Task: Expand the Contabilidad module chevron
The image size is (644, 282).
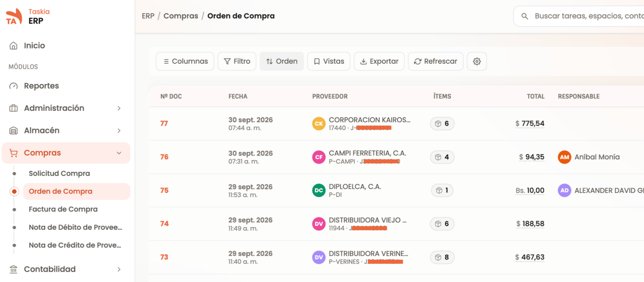Action: coord(119,269)
